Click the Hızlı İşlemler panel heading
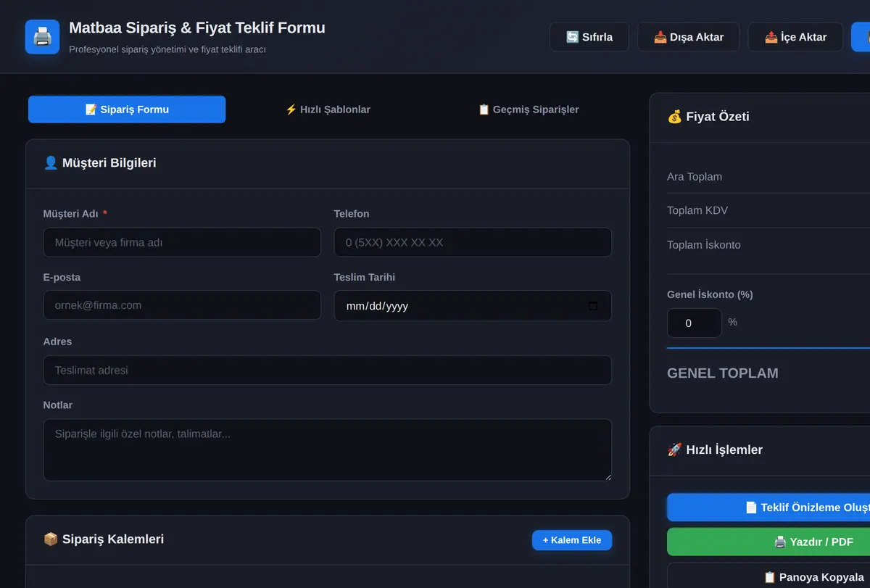This screenshot has width=870, height=588. (715, 450)
